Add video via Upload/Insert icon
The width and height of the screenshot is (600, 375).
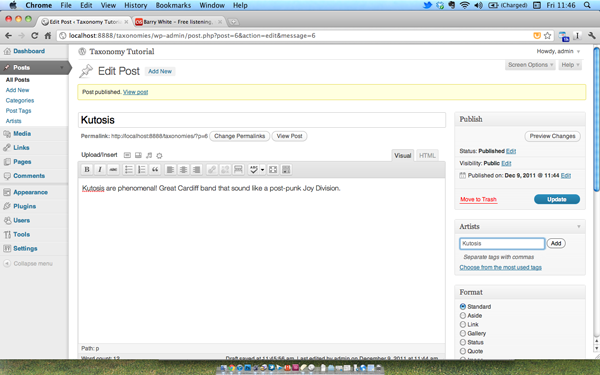138,155
